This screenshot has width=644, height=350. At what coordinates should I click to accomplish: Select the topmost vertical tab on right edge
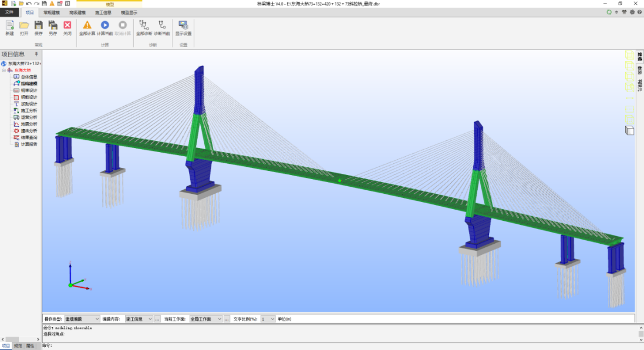(x=640, y=56)
